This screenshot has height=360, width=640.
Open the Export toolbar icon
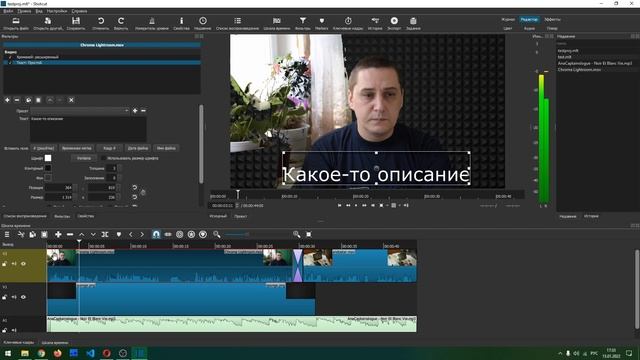coord(394,21)
